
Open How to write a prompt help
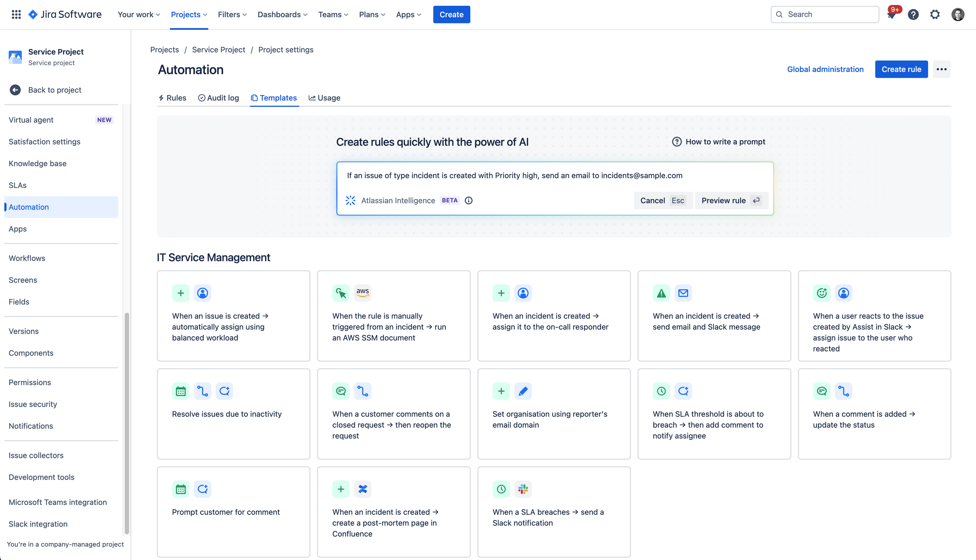pos(718,142)
